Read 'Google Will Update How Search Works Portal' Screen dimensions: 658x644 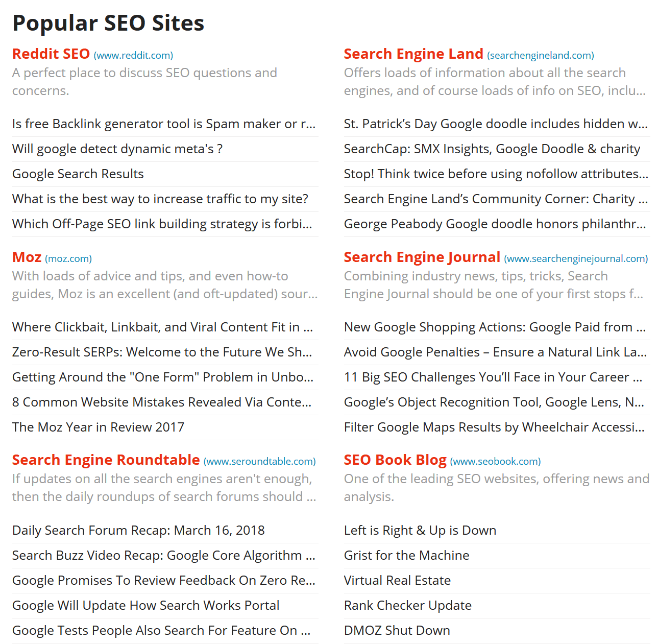pos(145,605)
